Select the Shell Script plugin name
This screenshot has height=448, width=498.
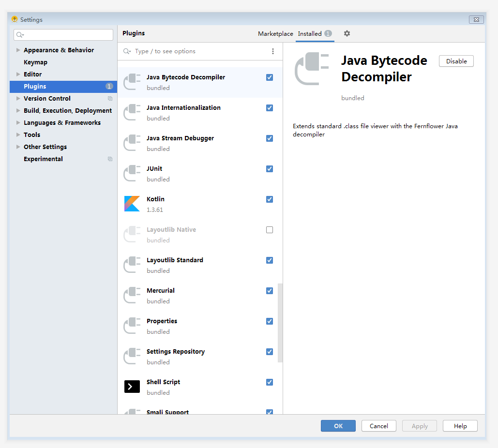click(x=163, y=382)
